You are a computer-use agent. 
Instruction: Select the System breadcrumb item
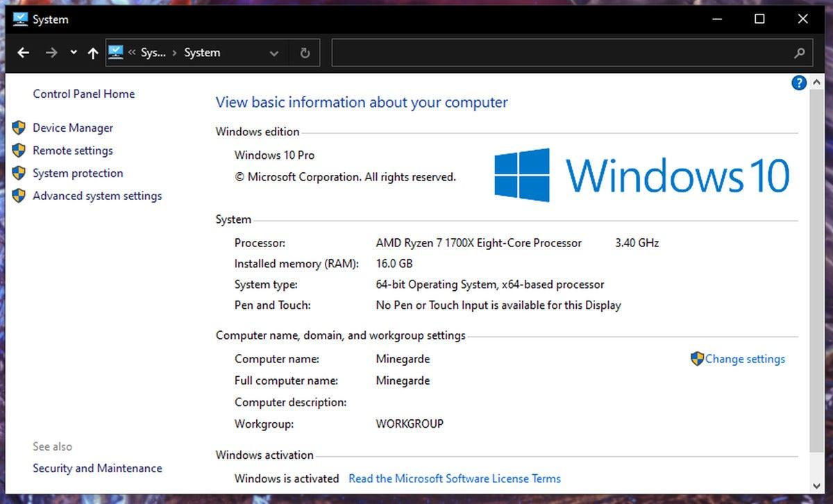[201, 52]
